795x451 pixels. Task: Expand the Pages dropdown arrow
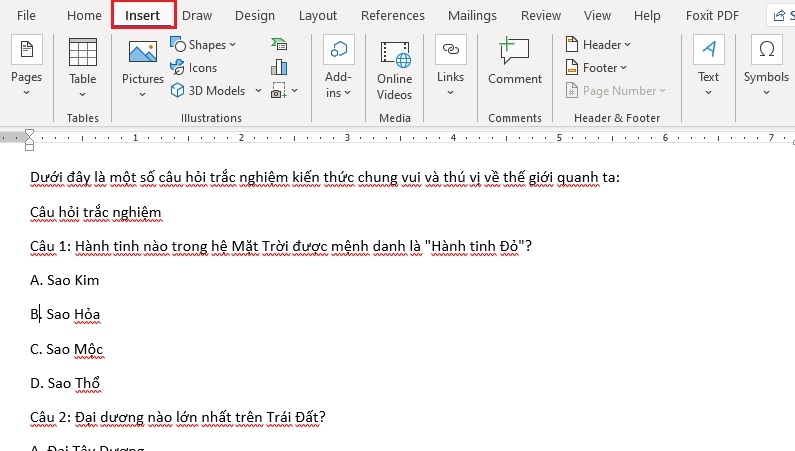26,93
